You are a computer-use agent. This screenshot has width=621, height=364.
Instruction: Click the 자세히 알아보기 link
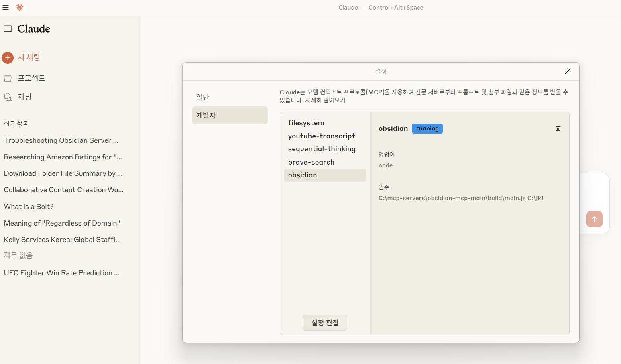click(325, 100)
